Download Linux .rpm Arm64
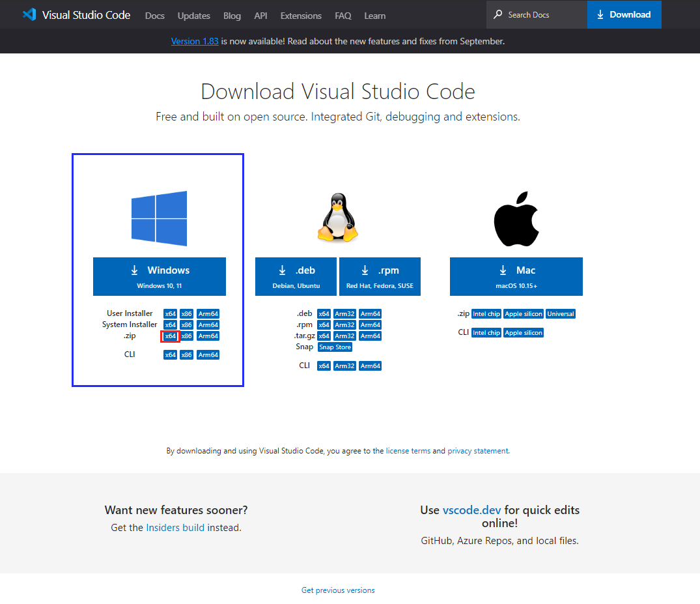The image size is (700, 604). (371, 324)
